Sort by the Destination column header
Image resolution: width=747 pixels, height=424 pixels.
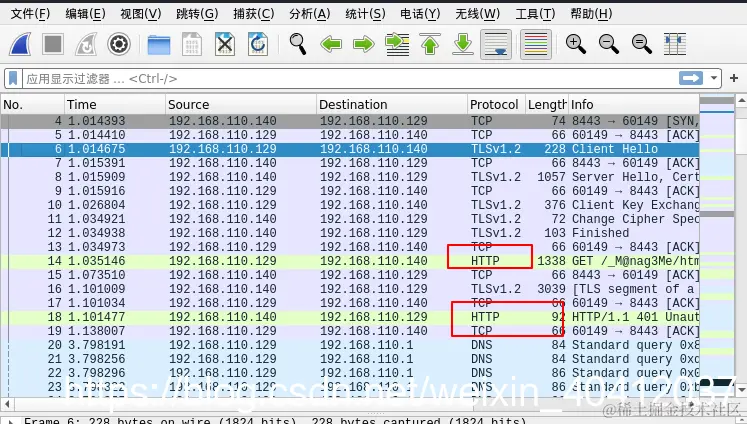[x=392, y=104]
